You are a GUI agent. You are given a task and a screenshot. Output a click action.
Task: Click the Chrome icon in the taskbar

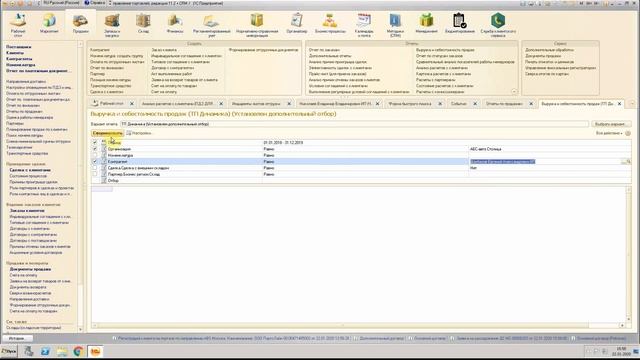[78, 351]
